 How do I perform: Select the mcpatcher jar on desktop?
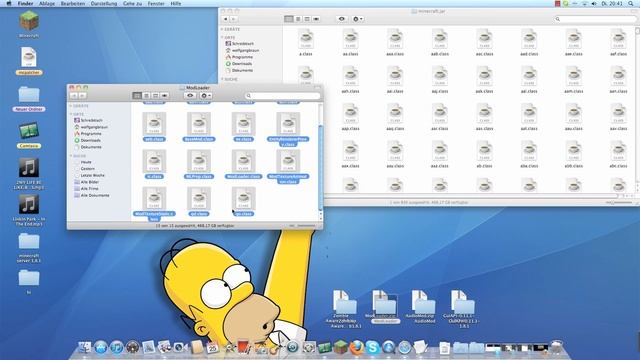[29, 57]
